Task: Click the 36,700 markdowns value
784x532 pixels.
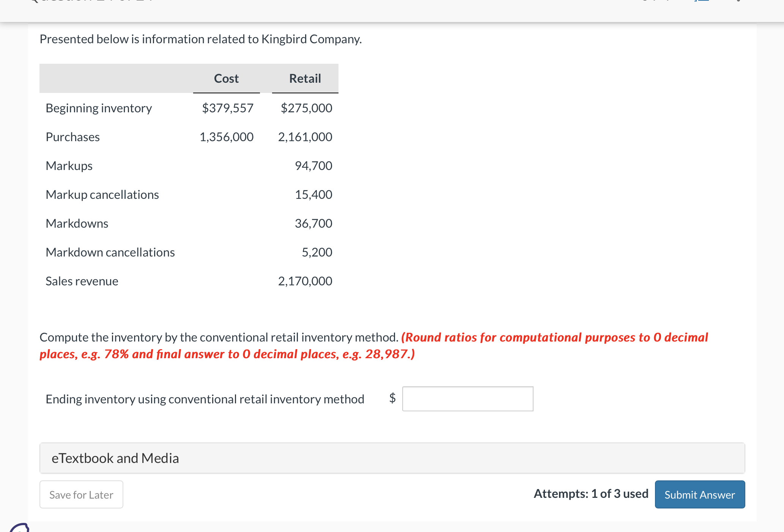Action: point(313,224)
